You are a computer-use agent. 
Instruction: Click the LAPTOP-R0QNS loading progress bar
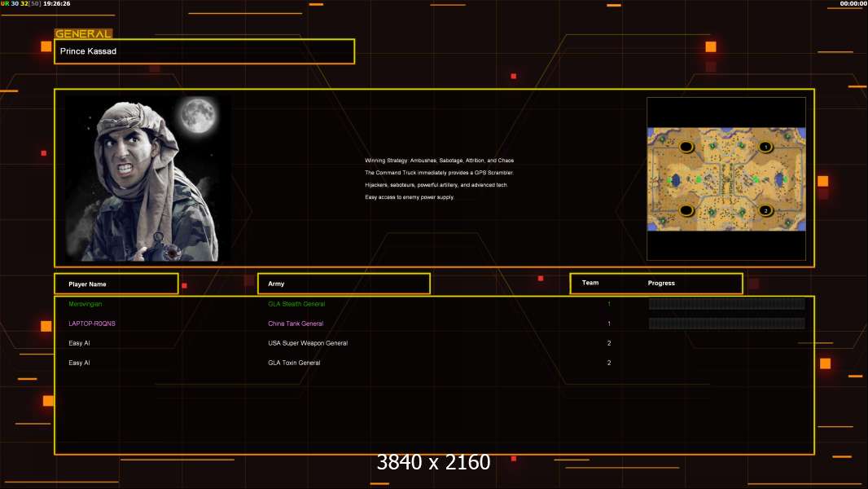click(x=726, y=324)
